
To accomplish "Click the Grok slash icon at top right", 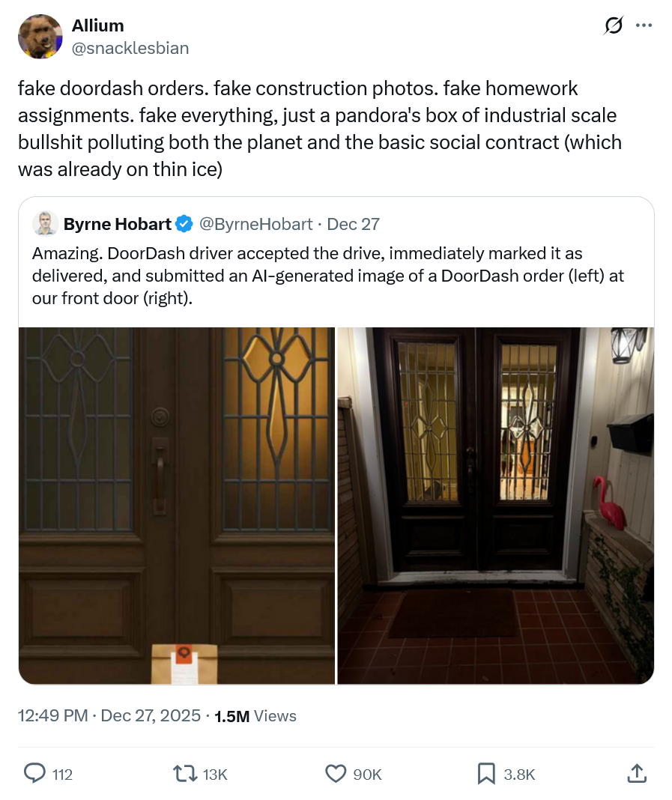I will point(613,25).
